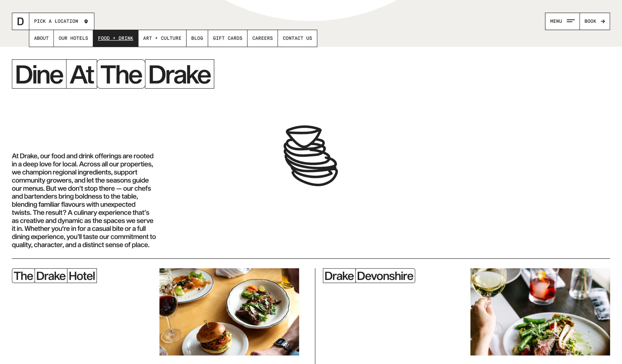
Task: Click the arrow icon beside BOOK
Action: pyautogui.click(x=603, y=21)
